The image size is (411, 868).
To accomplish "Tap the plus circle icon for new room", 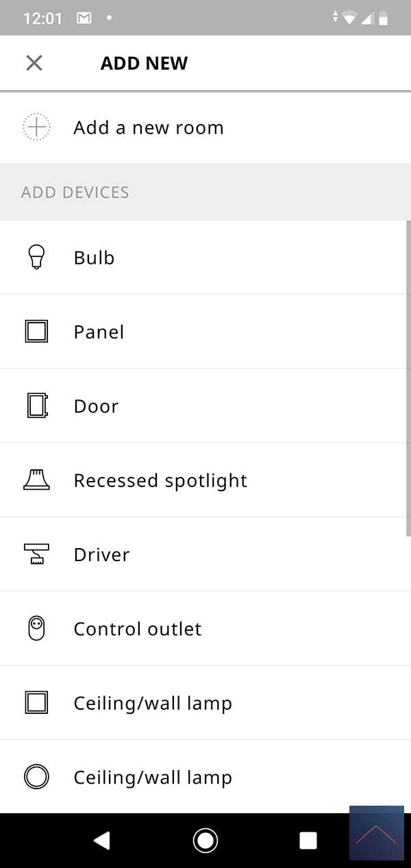I will click(x=36, y=127).
